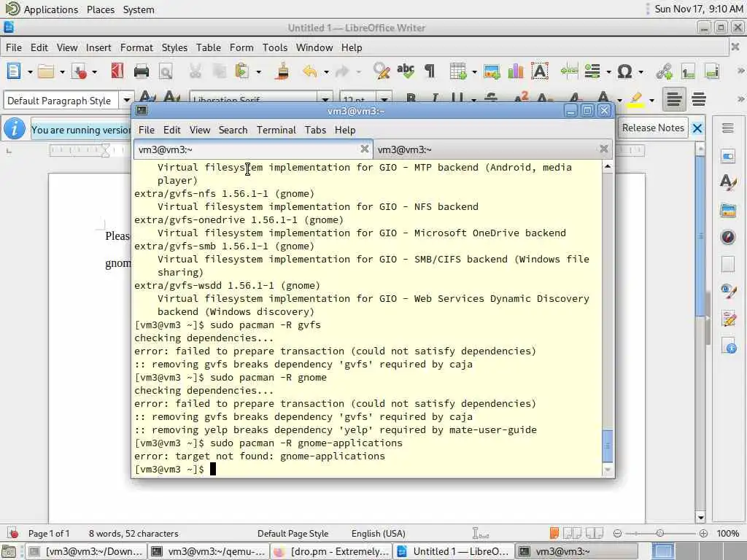Expand the highlighting color dropdown arrow

(651, 100)
